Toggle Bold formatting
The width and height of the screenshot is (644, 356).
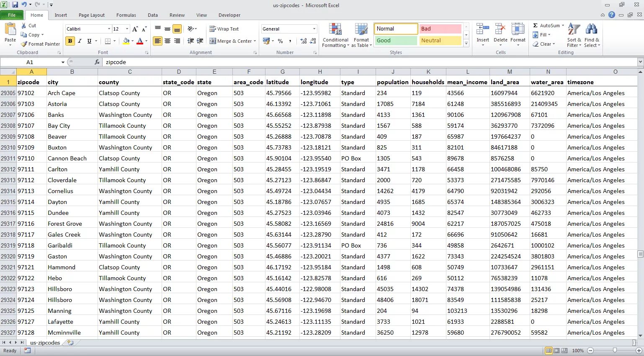click(70, 41)
